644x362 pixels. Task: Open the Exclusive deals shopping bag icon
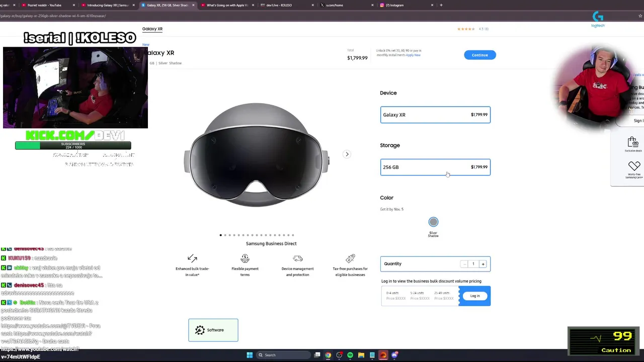pyautogui.click(x=633, y=143)
